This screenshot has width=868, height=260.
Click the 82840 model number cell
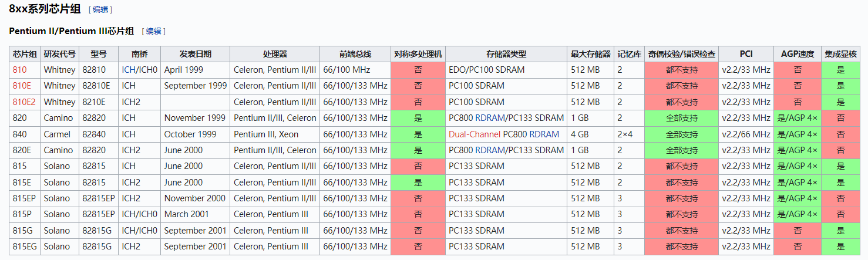coord(99,134)
